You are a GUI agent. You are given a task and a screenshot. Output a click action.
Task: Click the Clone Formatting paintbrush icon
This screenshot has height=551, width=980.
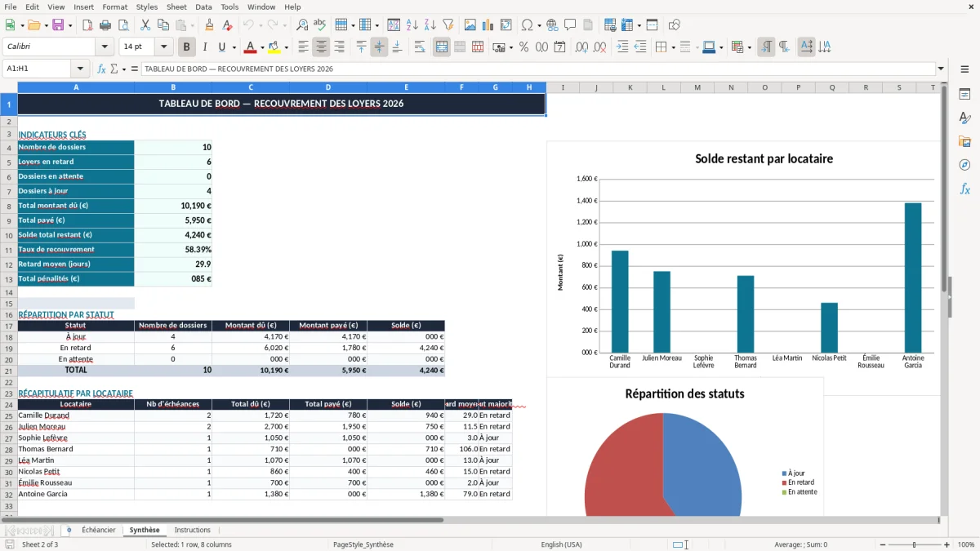point(209,25)
